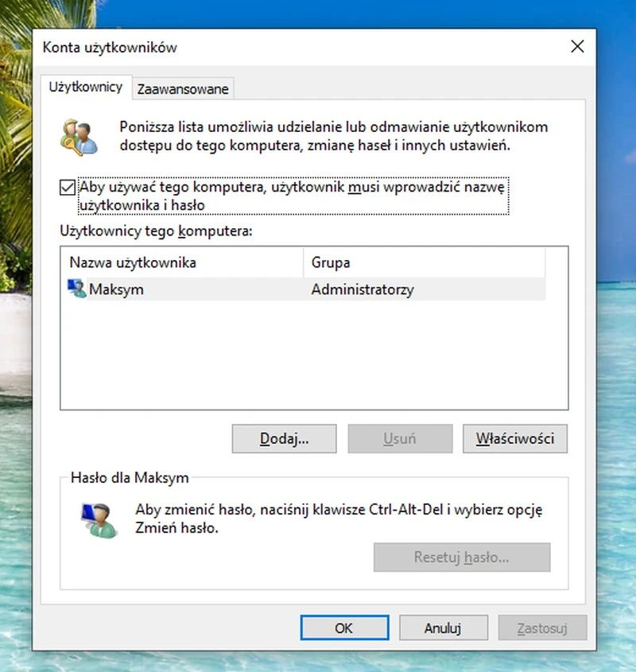The image size is (636, 672).
Task: Click empty area of the users list
Action: point(314,358)
